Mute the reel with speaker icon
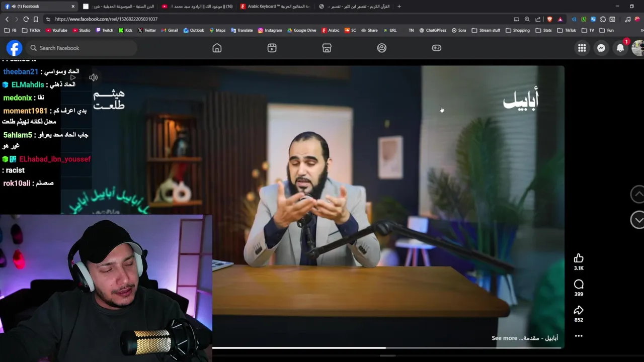 93,77
